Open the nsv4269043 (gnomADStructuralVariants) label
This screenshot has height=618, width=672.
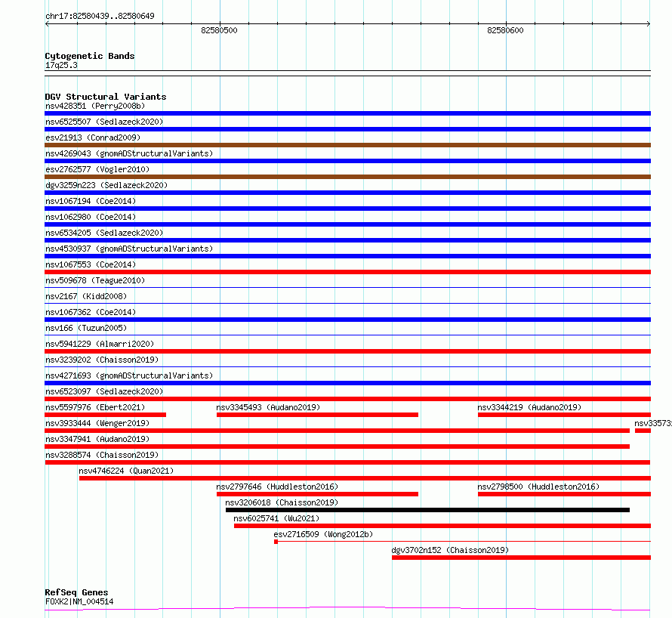[129, 153]
